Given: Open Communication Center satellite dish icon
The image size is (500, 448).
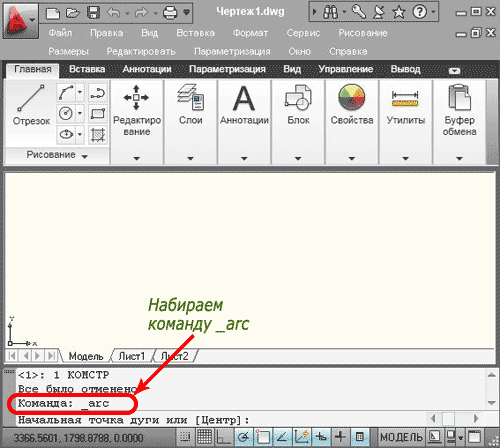Looking at the screenshot, I should (x=379, y=13).
